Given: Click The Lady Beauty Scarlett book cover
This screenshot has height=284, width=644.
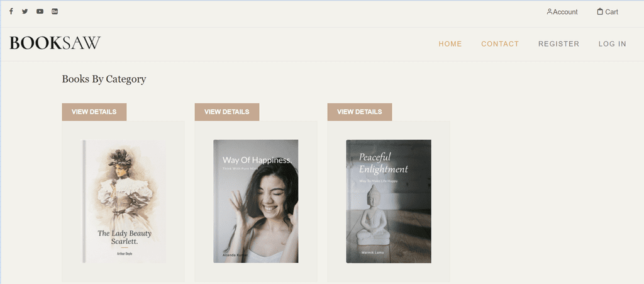Looking at the screenshot, I should click(x=124, y=202).
